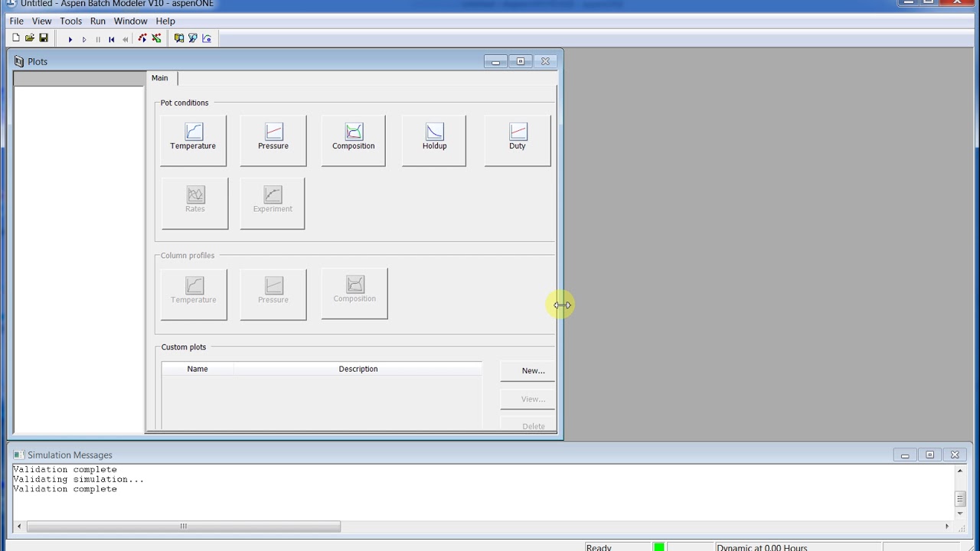Open the pot Composition plot
Screen dimensions: 980x551
click(x=354, y=140)
